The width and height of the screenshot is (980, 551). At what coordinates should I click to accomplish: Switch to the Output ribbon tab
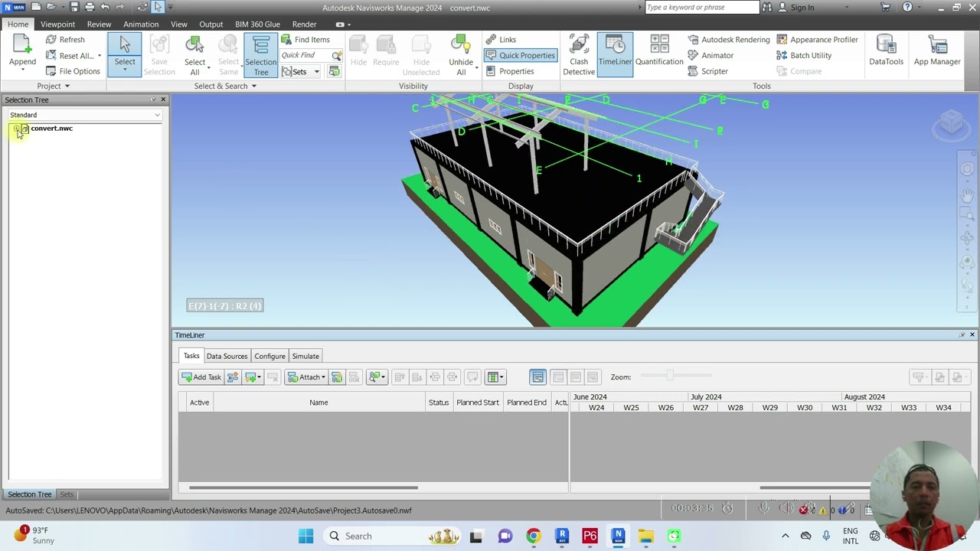(211, 24)
